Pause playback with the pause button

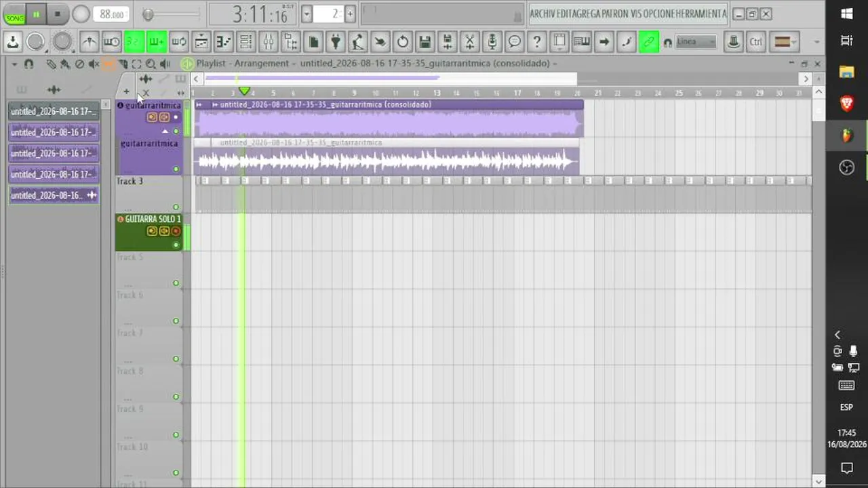pos(37,14)
